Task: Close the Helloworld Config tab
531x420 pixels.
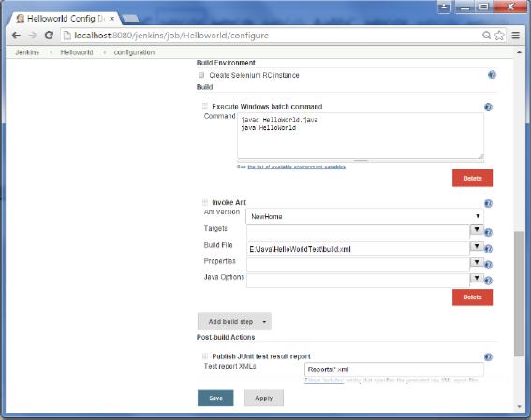Action: (111, 19)
